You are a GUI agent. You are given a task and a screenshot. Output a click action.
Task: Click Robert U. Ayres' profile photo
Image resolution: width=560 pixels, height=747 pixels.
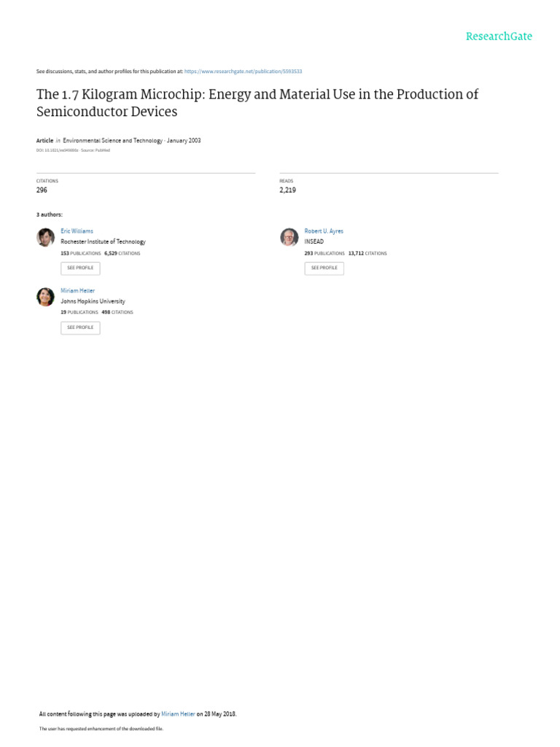[x=289, y=237]
